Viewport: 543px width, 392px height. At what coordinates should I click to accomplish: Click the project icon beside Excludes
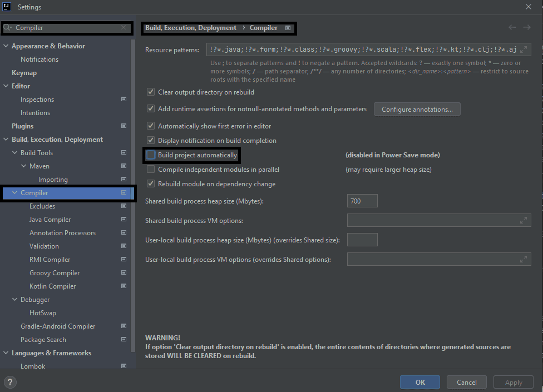tap(124, 206)
